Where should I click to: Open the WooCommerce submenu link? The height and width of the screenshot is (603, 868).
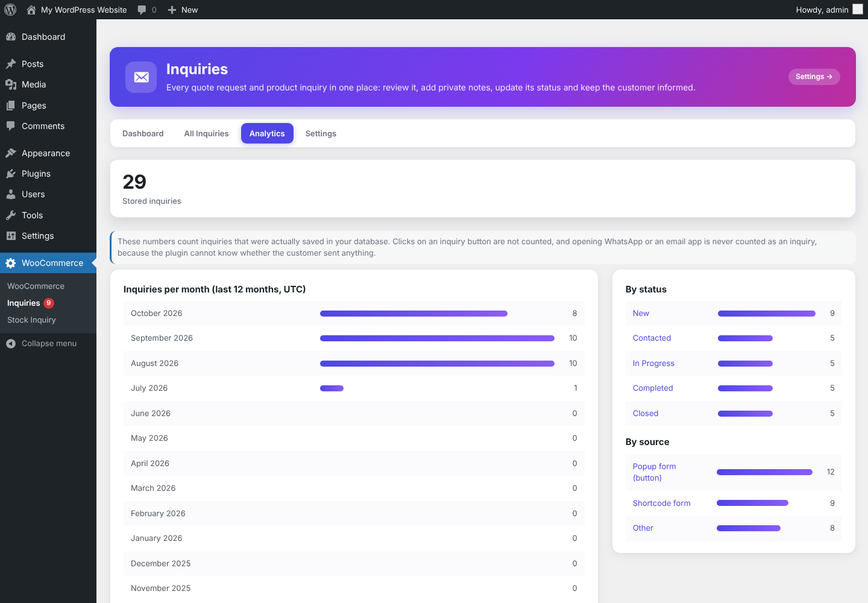pos(36,286)
